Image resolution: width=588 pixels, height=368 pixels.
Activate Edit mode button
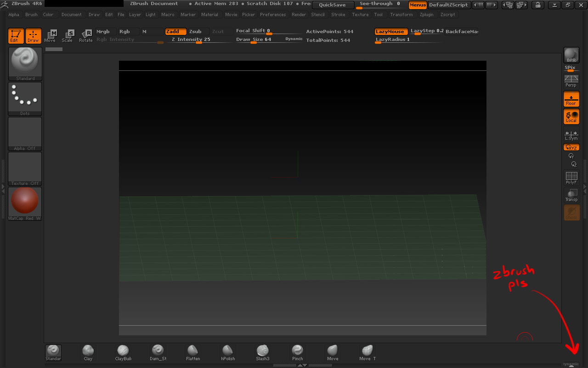coord(16,36)
